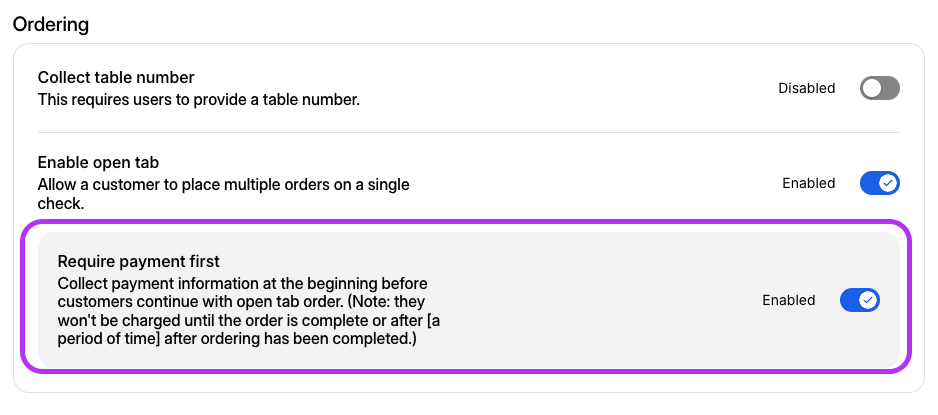Turn off the Enable open tab switch

[879, 183]
